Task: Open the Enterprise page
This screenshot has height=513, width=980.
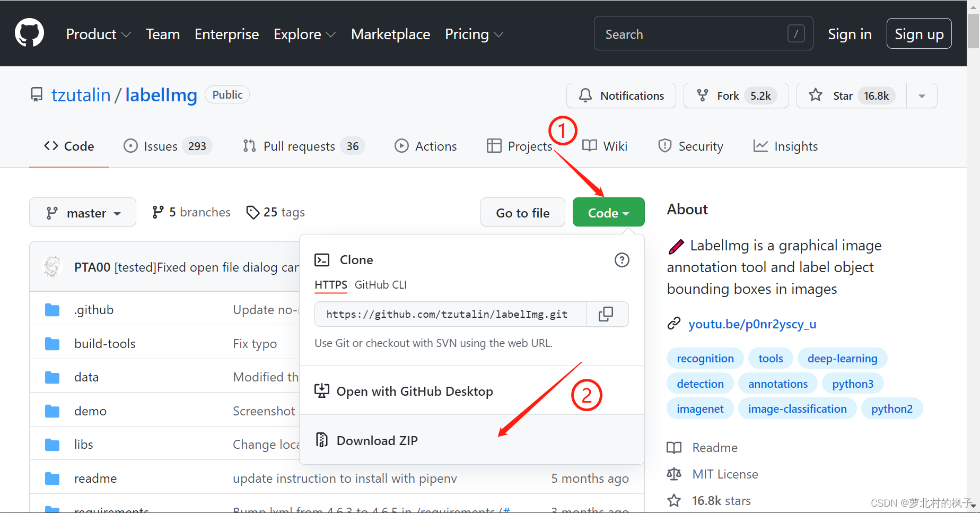Action: (226, 34)
